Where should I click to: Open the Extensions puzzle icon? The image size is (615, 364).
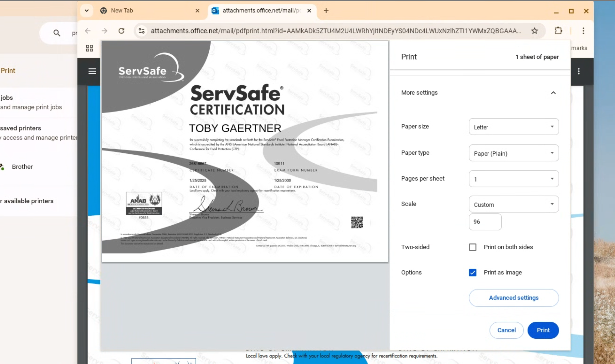pos(558,31)
